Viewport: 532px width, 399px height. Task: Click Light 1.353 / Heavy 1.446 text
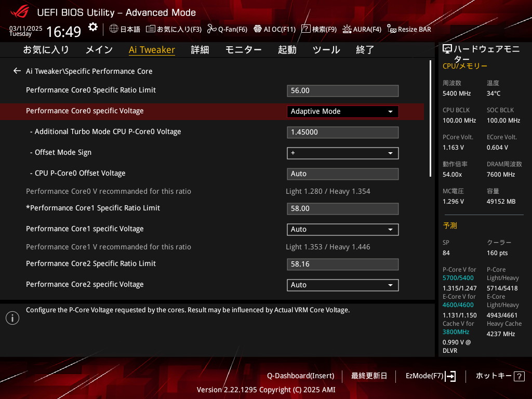(328, 247)
